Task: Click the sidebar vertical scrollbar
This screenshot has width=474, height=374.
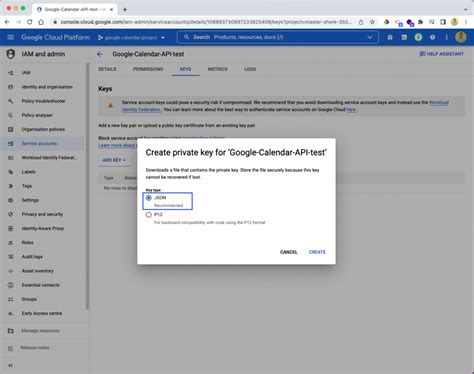Action: click(x=87, y=186)
